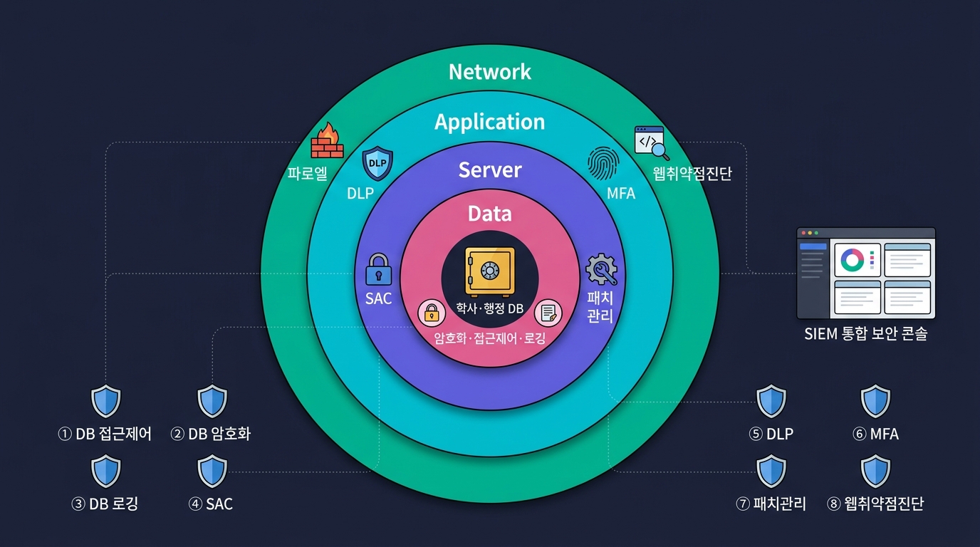The height and width of the screenshot is (547, 980).
Task: Click the ⑤ DLP legend text
Action: coord(771,434)
